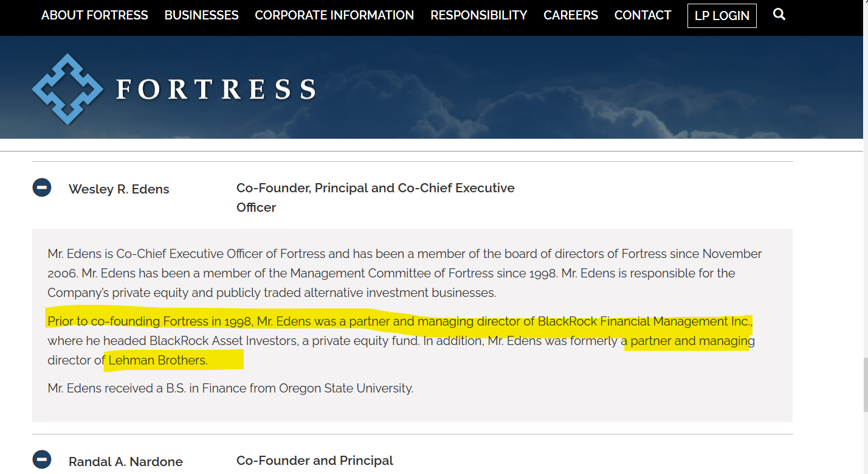Click the search magnifier icon
Viewport: 868px width, 474px height.
pos(779,14)
